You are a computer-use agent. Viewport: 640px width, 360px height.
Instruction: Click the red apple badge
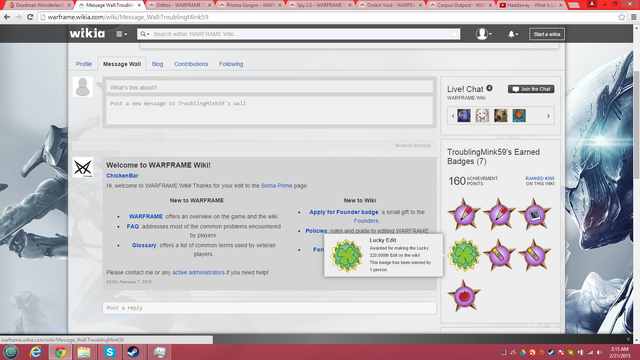click(x=464, y=296)
